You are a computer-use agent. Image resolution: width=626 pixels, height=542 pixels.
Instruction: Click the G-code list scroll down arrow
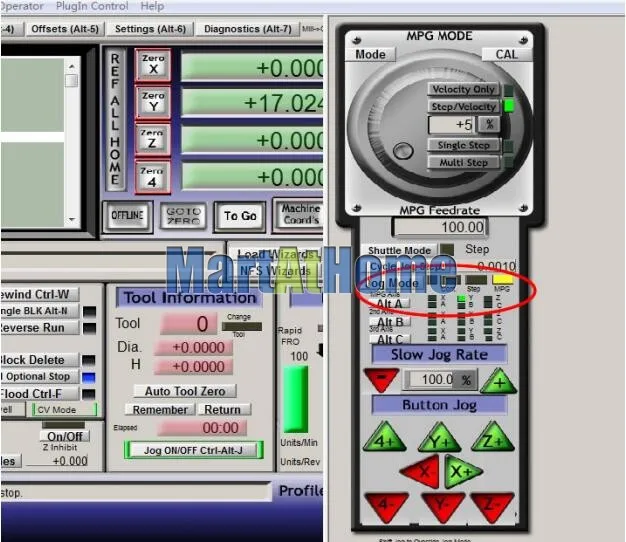coord(72,219)
